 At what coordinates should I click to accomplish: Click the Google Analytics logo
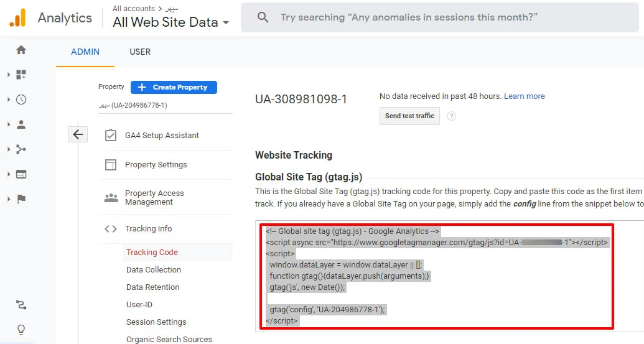17,18
